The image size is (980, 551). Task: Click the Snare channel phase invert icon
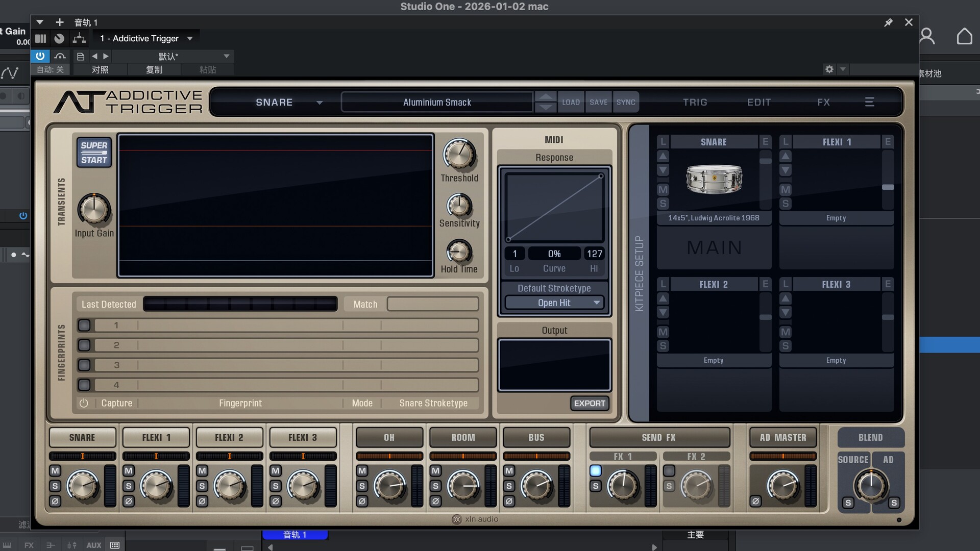55,501
